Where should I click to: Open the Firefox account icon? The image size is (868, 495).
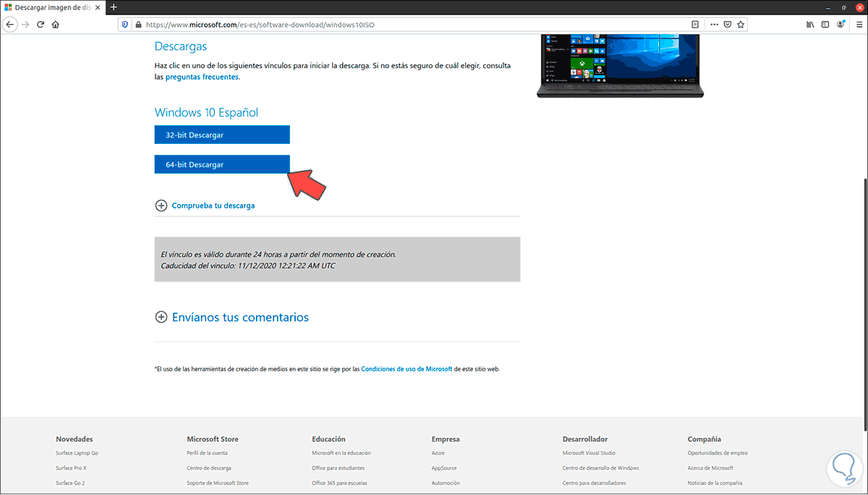coord(841,24)
